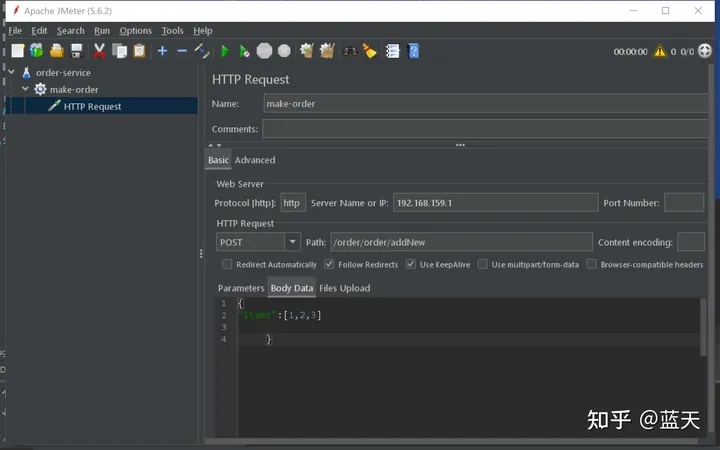Click the yellow warning log icon
The image size is (720, 450).
pos(660,51)
